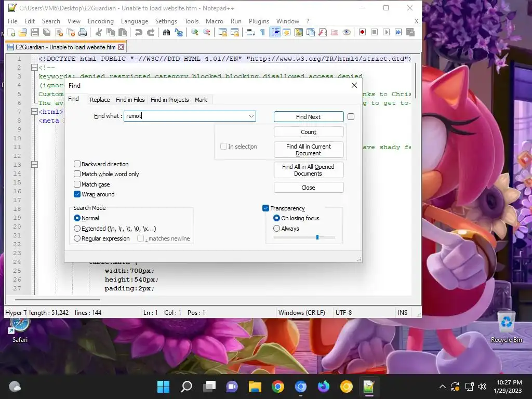This screenshot has height=399, width=532.
Task: Click the Redo arrow icon
Action: point(150,32)
